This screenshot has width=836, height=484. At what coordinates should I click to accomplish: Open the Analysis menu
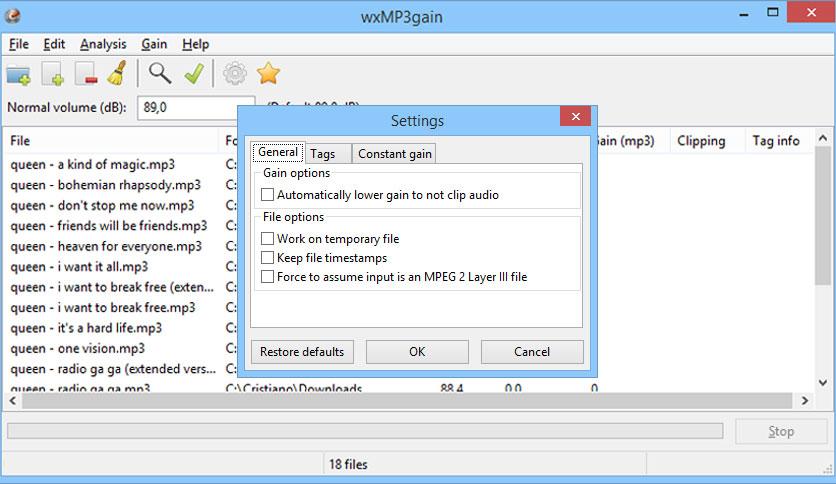coord(103,44)
